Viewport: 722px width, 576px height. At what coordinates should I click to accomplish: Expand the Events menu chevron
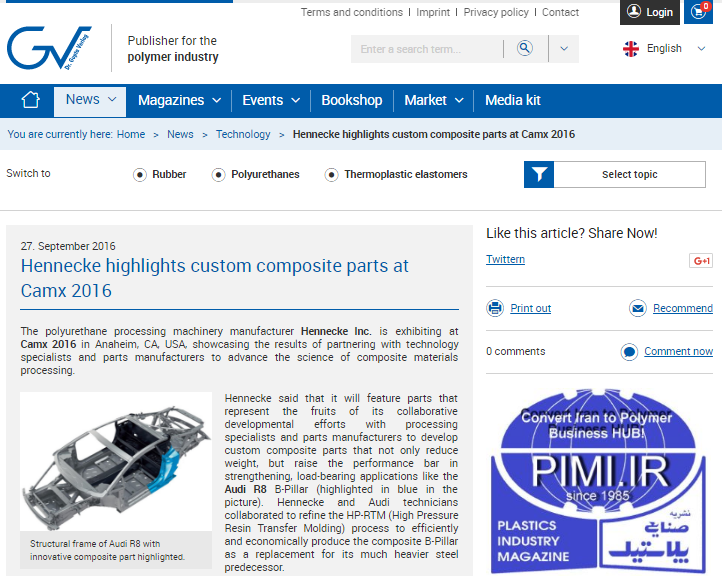tap(296, 100)
